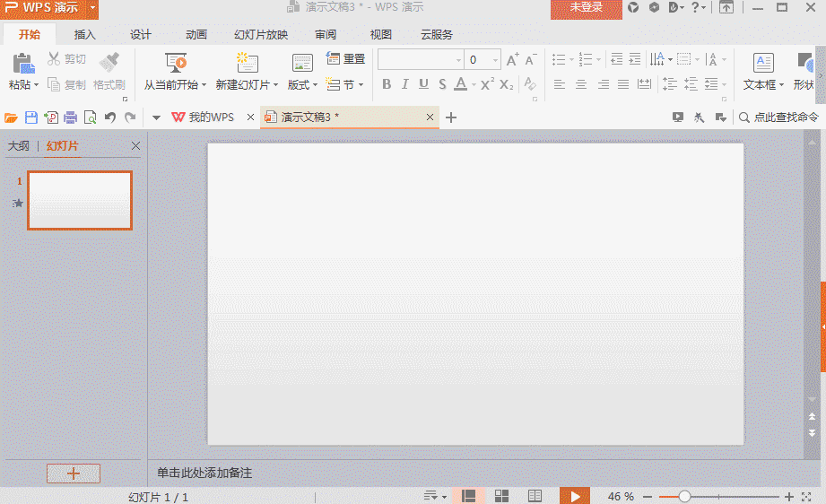Viewport: 826px width, 504px height.
Task: Select slide 1 thumbnail
Action: [80, 200]
